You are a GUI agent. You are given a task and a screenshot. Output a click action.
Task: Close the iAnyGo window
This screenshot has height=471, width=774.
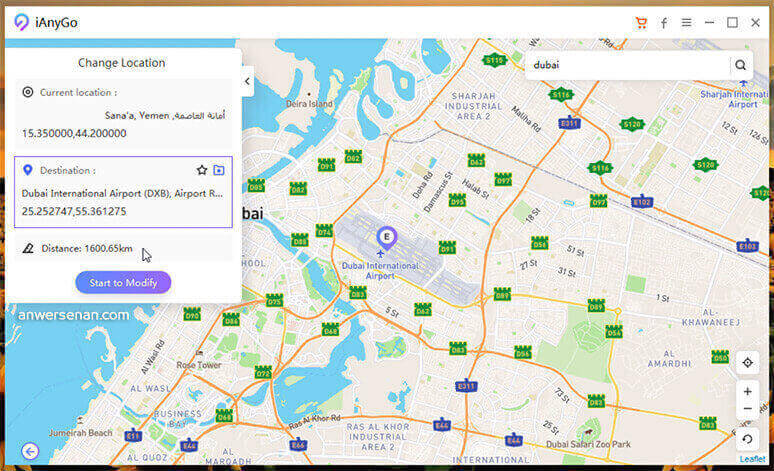pyautogui.click(x=755, y=23)
